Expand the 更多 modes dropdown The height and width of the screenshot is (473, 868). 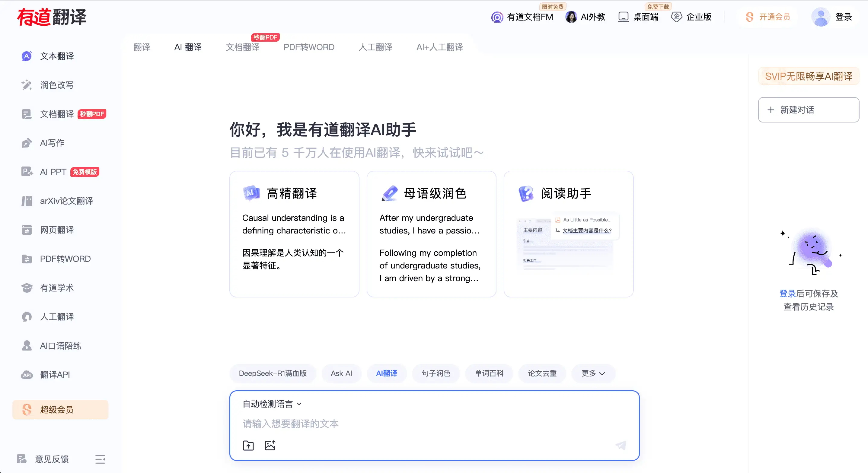593,373
